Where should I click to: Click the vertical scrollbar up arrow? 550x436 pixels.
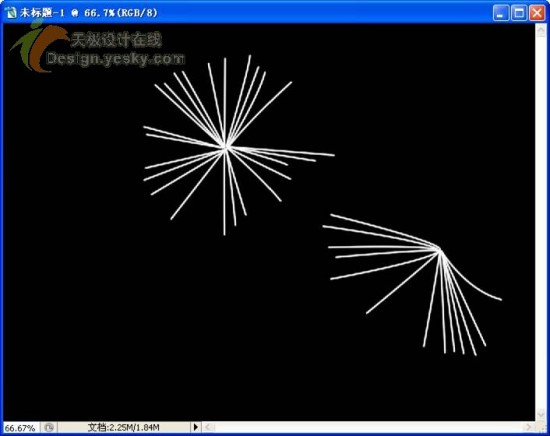[541, 30]
